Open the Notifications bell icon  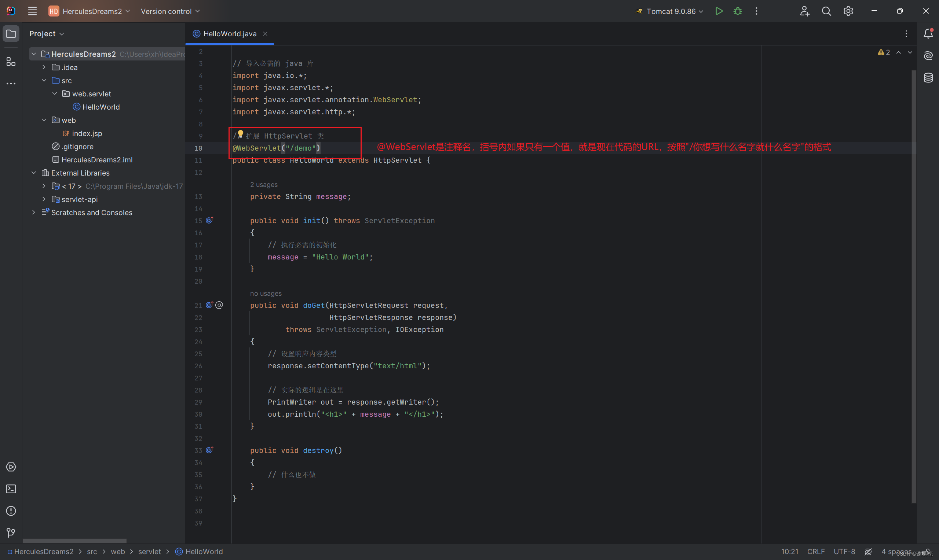(x=928, y=34)
